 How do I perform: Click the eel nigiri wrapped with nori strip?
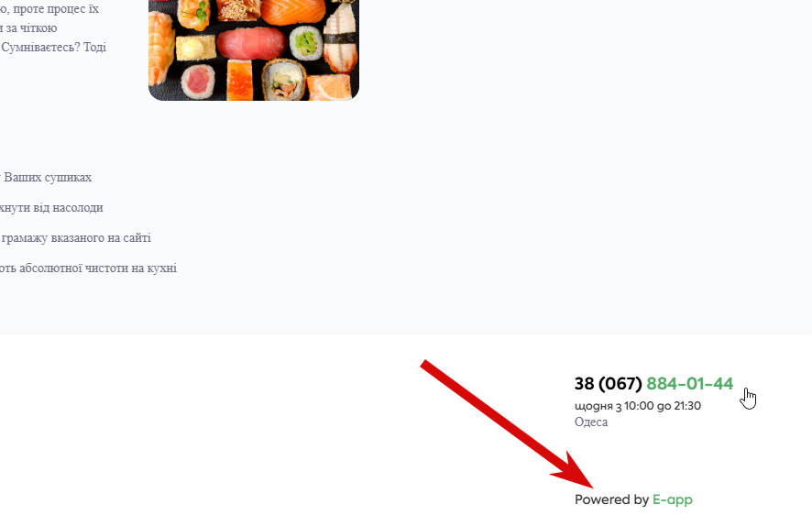coord(341,38)
